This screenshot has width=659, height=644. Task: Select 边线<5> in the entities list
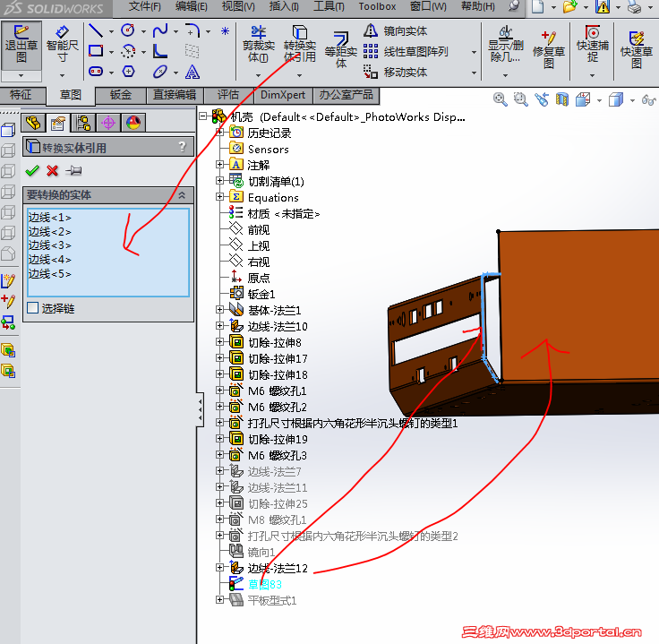tap(49, 274)
